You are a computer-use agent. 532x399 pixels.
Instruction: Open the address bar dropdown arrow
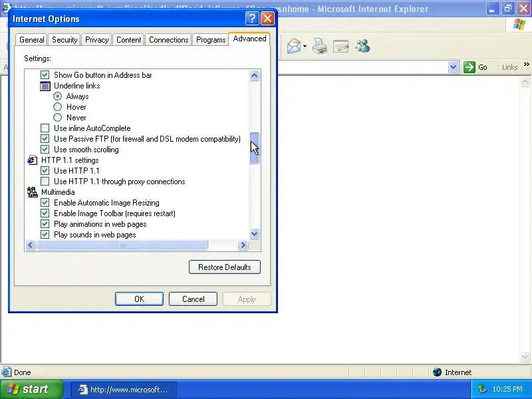[x=453, y=67]
